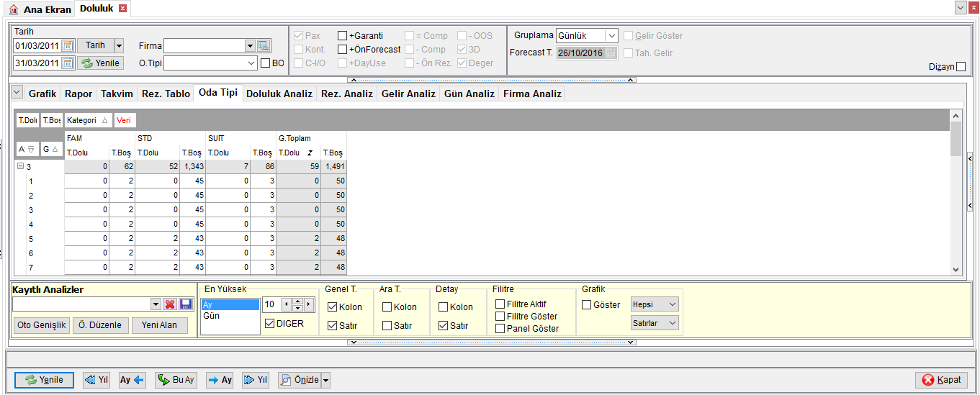Image resolution: width=980 pixels, height=395 pixels.
Task: Toggle the BO checkbox
Action: tap(265, 63)
